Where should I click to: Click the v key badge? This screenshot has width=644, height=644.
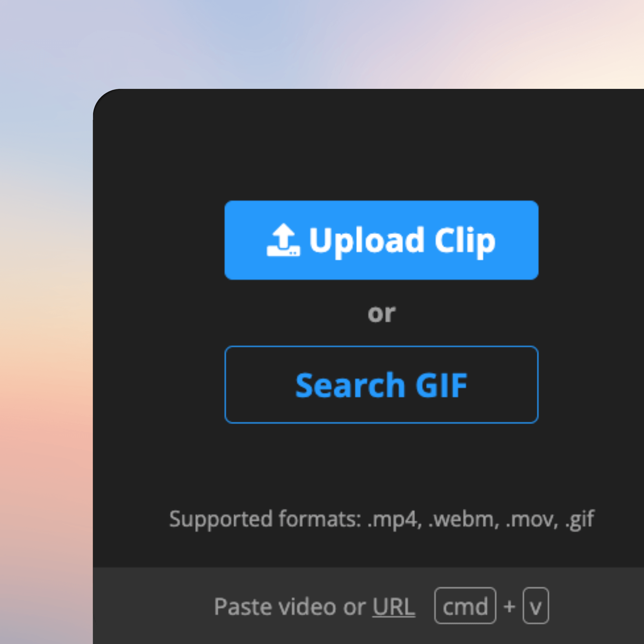[x=536, y=606]
